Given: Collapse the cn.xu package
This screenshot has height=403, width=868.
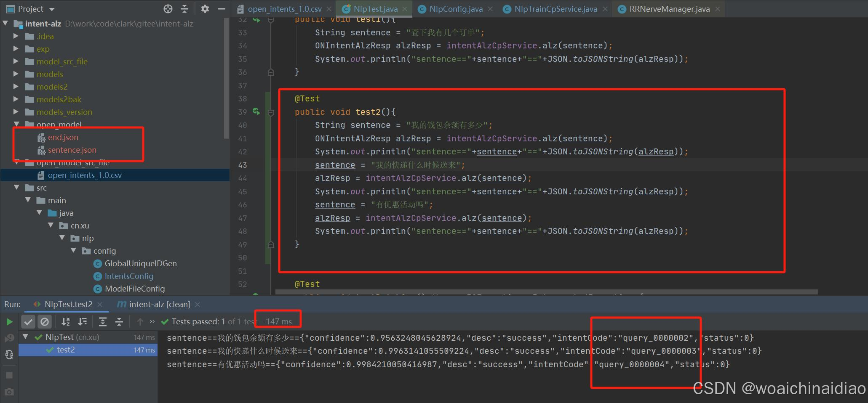Looking at the screenshot, I should (51, 225).
